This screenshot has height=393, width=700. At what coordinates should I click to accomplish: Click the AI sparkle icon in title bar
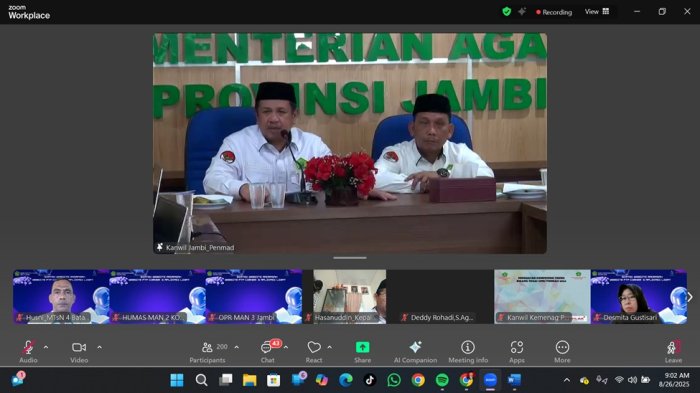pyautogui.click(x=521, y=12)
